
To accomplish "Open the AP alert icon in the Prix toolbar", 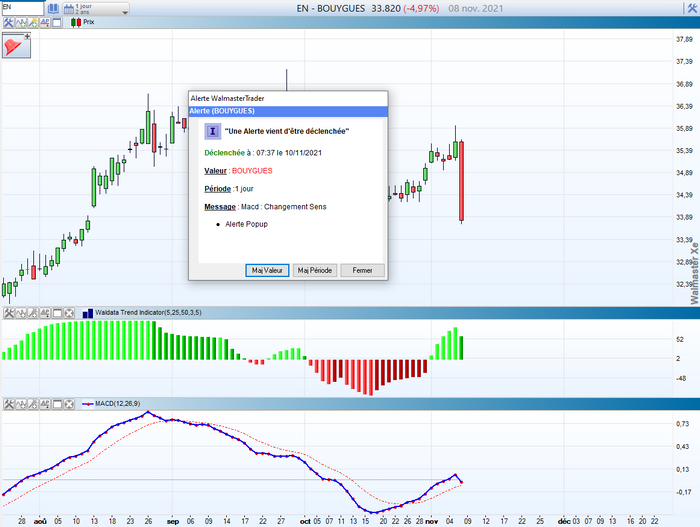I will pos(45,22).
